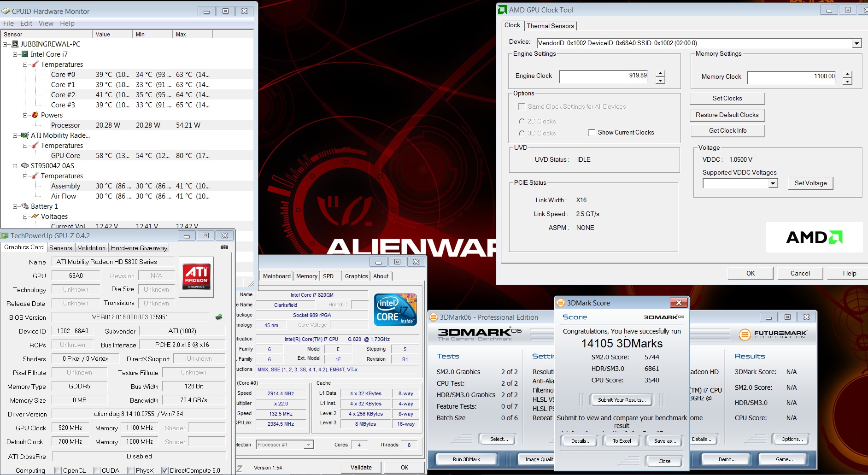The height and width of the screenshot is (475, 868).
Task: Click the 3DMark Score dialog title icon
Action: pos(561,303)
